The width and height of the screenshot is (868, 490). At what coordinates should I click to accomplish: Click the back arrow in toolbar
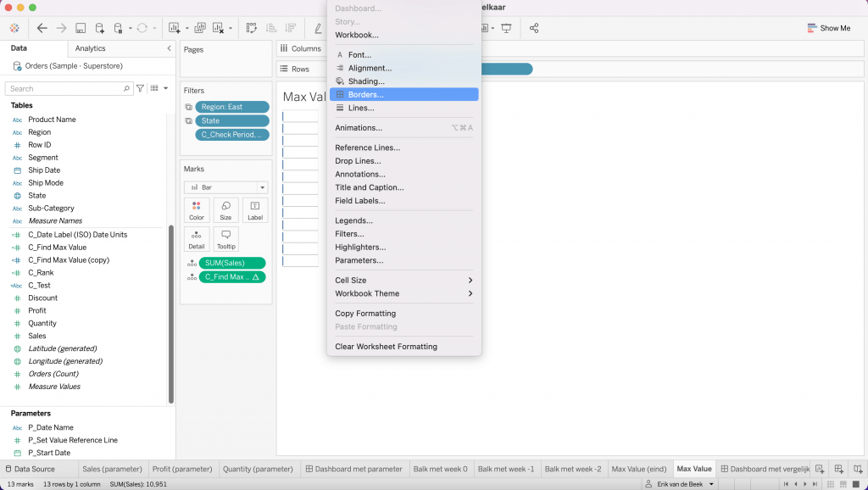click(42, 28)
